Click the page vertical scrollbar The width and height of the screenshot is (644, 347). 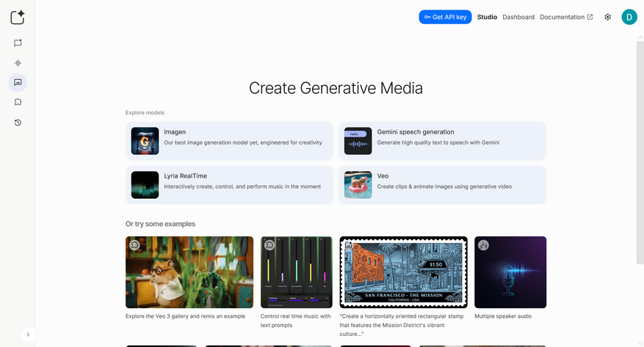640,153
